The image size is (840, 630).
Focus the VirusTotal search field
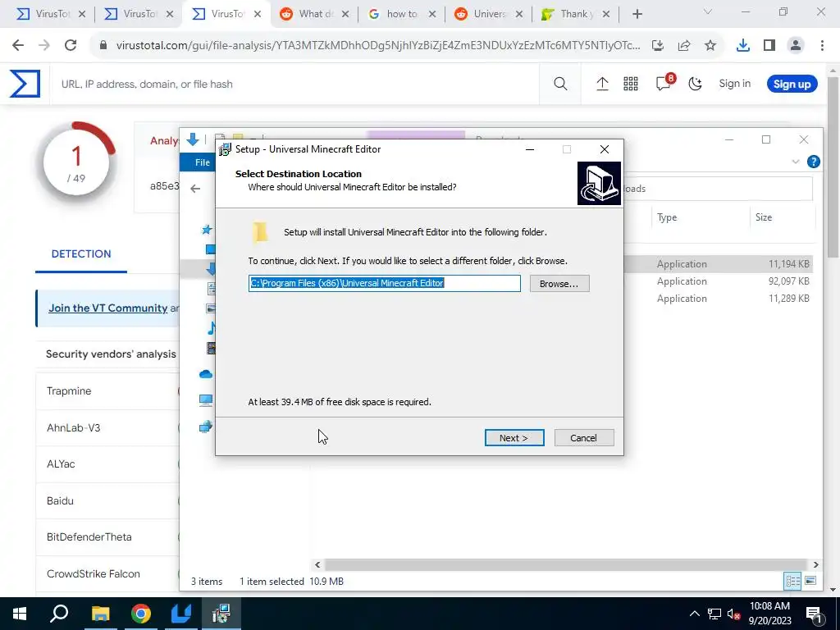(294, 84)
